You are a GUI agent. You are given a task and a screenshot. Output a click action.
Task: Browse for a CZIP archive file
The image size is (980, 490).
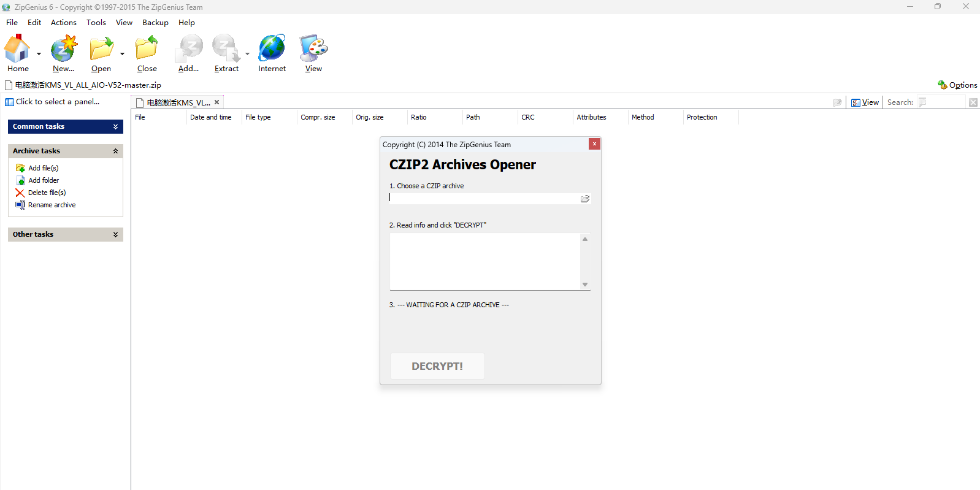pyautogui.click(x=585, y=199)
